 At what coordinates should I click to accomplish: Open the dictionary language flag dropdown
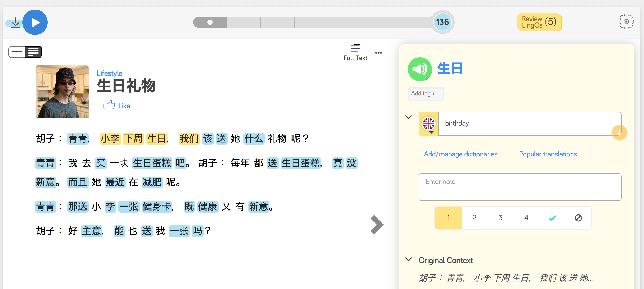pos(429,124)
